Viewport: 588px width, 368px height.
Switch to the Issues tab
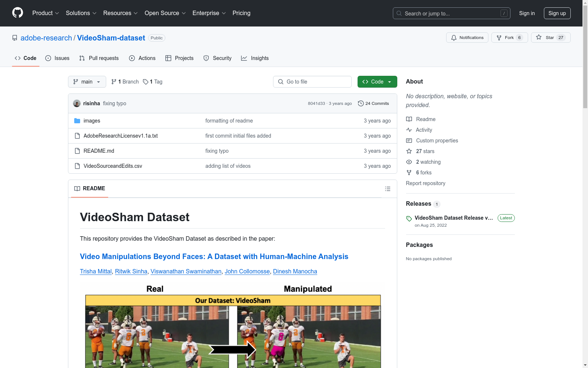[x=57, y=58]
